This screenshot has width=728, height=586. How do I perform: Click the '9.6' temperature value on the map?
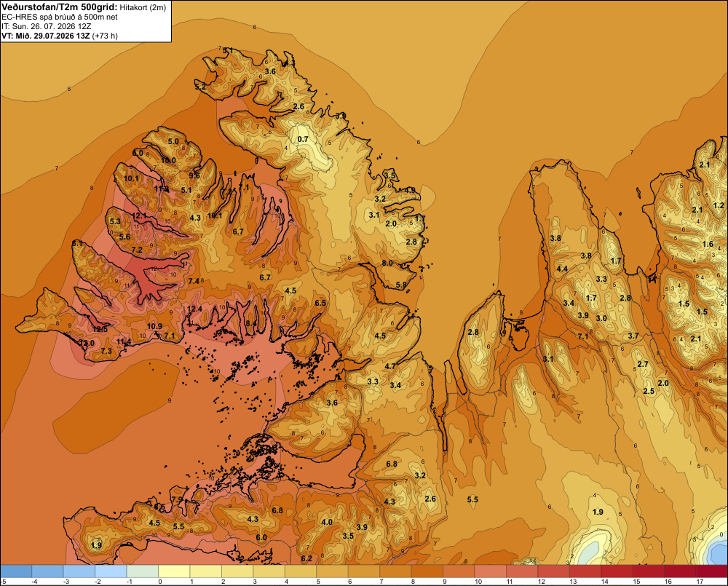[x=194, y=175]
